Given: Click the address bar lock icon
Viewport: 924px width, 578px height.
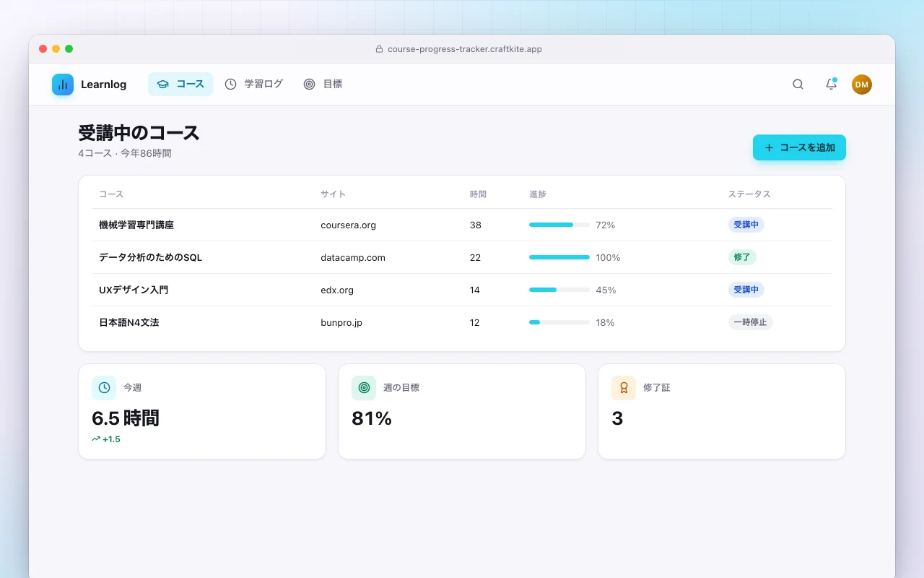Looking at the screenshot, I should [x=379, y=49].
